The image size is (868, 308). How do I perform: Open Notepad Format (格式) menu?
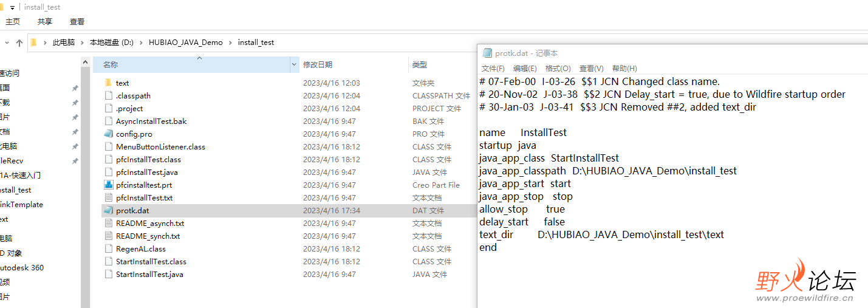[558, 69]
